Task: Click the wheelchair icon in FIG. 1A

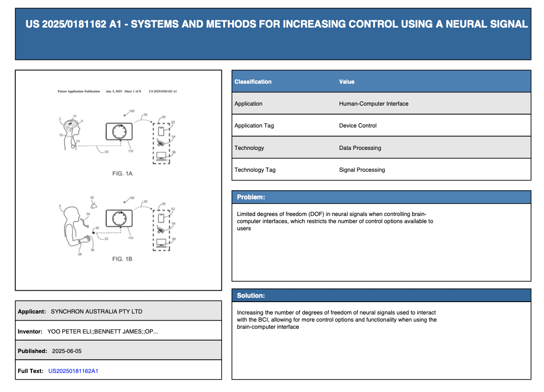Action: [x=161, y=143]
